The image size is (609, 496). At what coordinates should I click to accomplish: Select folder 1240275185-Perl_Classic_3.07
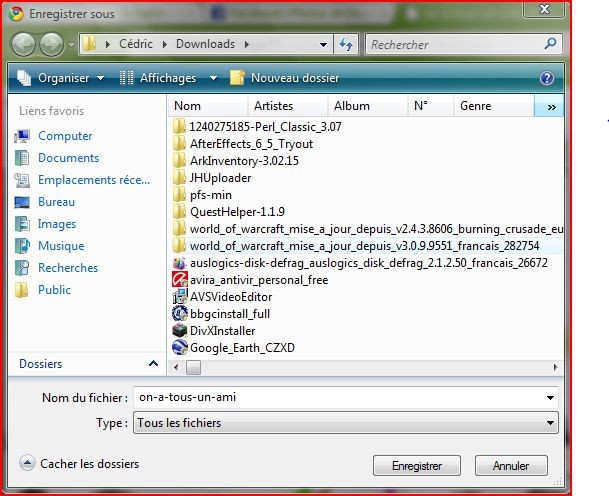point(265,127)
